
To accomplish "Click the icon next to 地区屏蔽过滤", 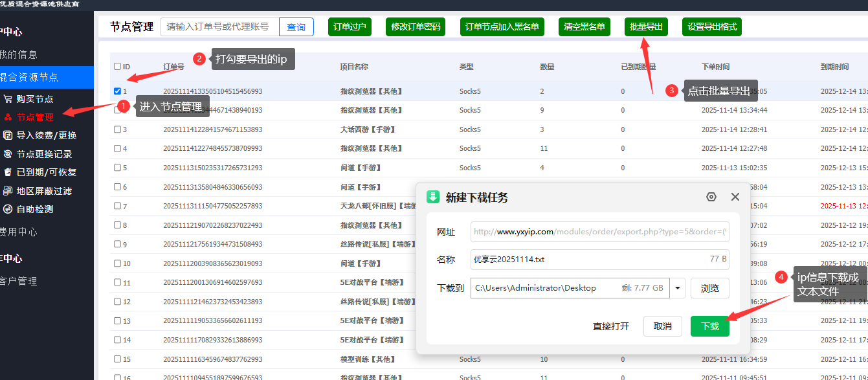I will (x=8, y=191).
